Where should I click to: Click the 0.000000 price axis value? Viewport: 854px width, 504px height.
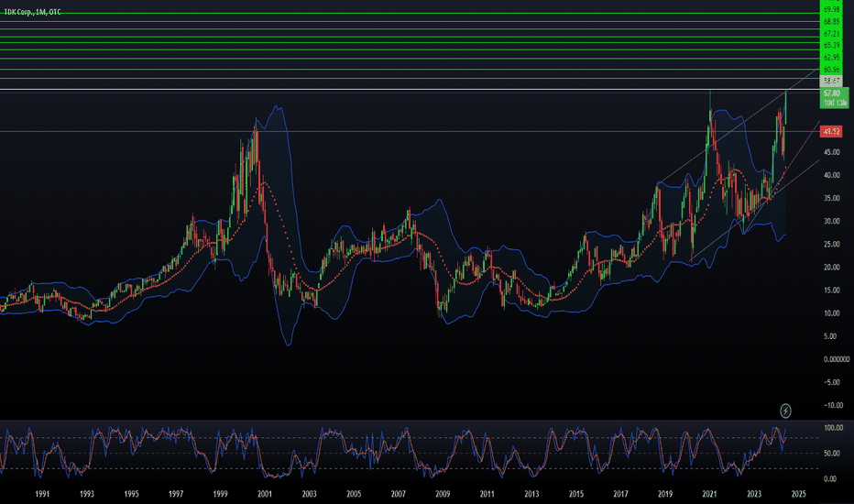[836, 359]
